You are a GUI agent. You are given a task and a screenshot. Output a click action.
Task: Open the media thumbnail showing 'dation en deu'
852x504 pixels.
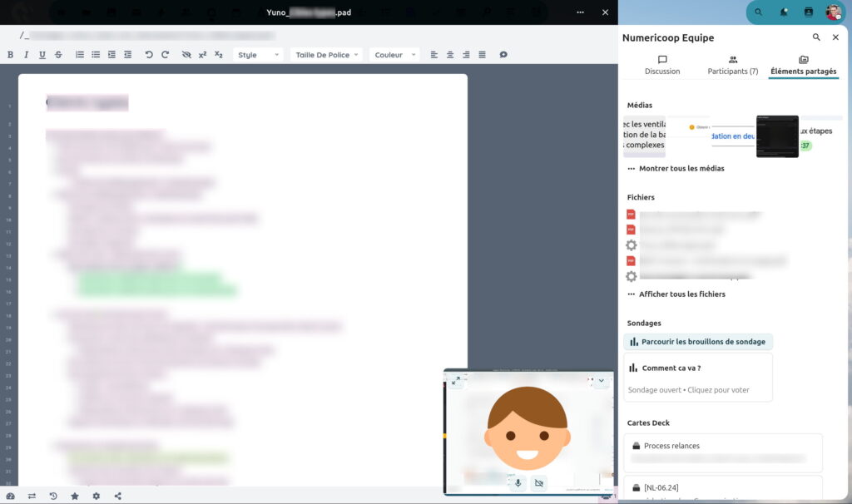click(733, 136)
